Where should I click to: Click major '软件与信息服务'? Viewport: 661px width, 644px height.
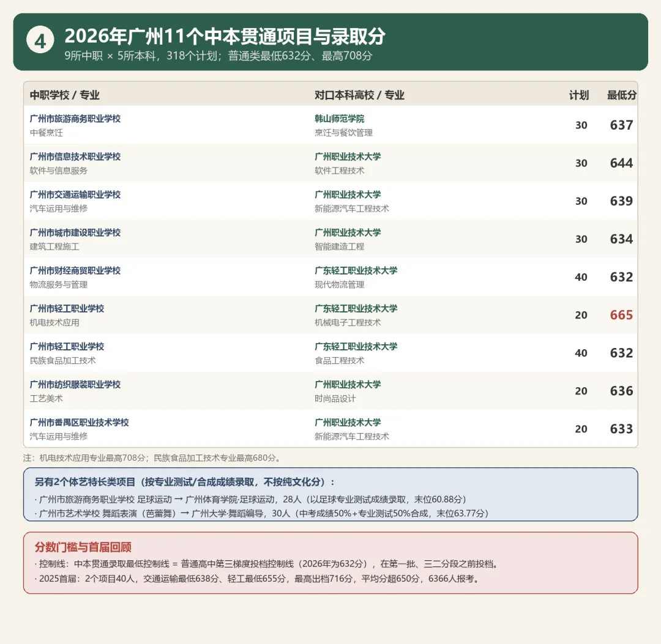[x=59, y=171]
